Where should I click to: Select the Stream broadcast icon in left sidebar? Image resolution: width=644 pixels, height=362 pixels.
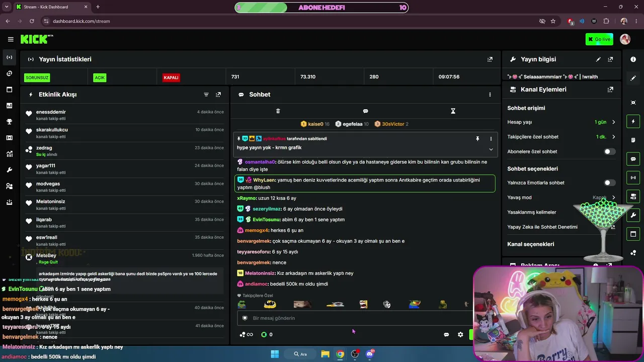coord(9,57)
